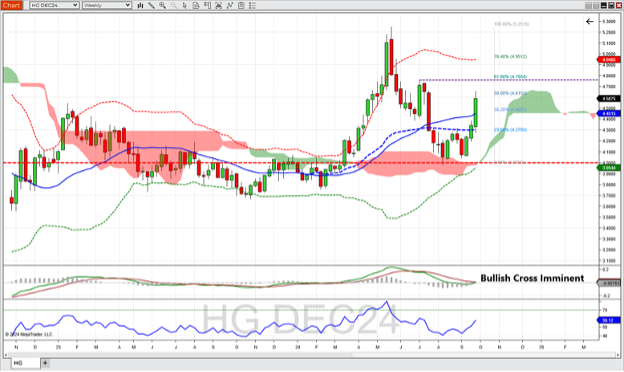Minimize the chart window

[x=603, y=5]
